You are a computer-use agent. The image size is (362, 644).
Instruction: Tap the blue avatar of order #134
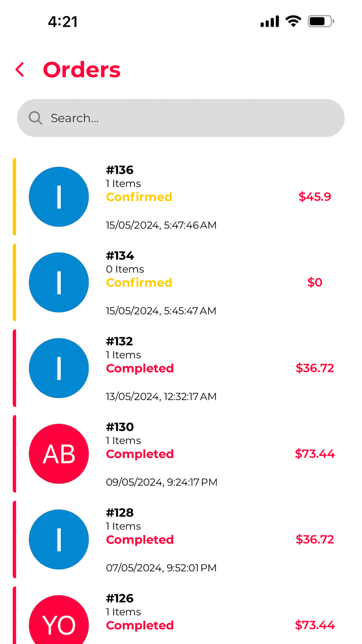click(59, 283)
